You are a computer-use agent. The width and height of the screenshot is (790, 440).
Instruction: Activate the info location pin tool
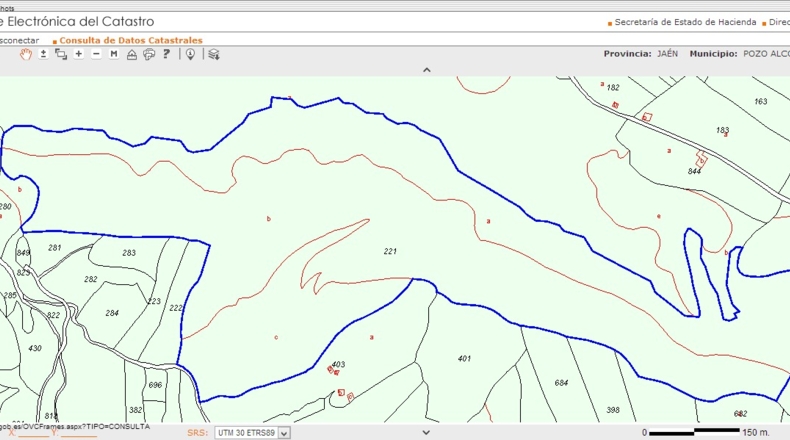pyautogui.click(x=190, y=54)
